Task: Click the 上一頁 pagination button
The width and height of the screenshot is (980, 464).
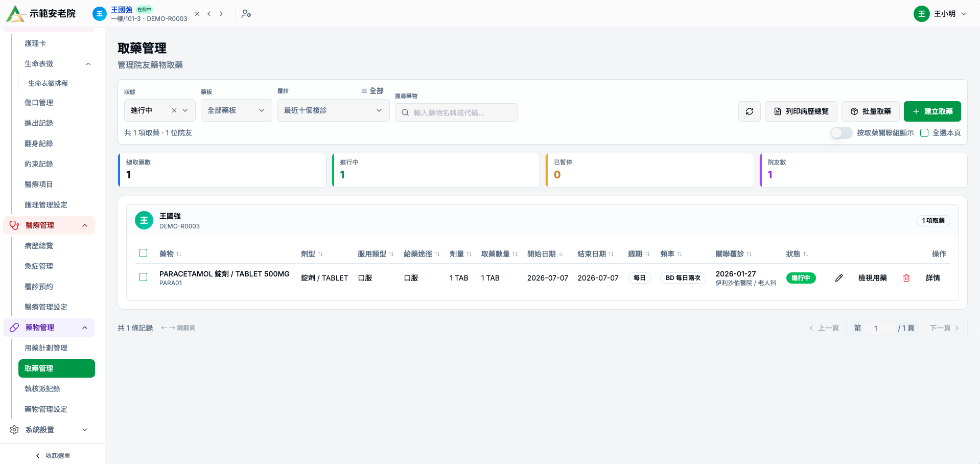Action: point(823,328)
